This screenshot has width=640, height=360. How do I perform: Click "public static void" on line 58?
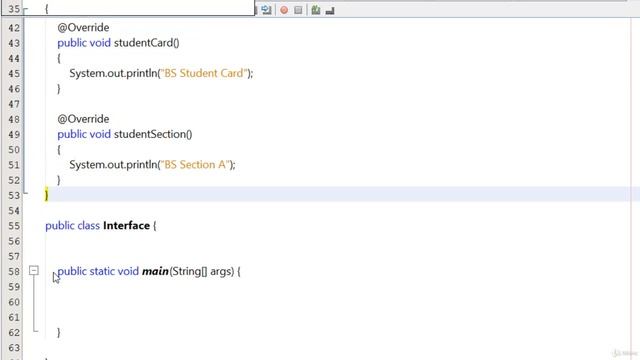coord(98,271)
